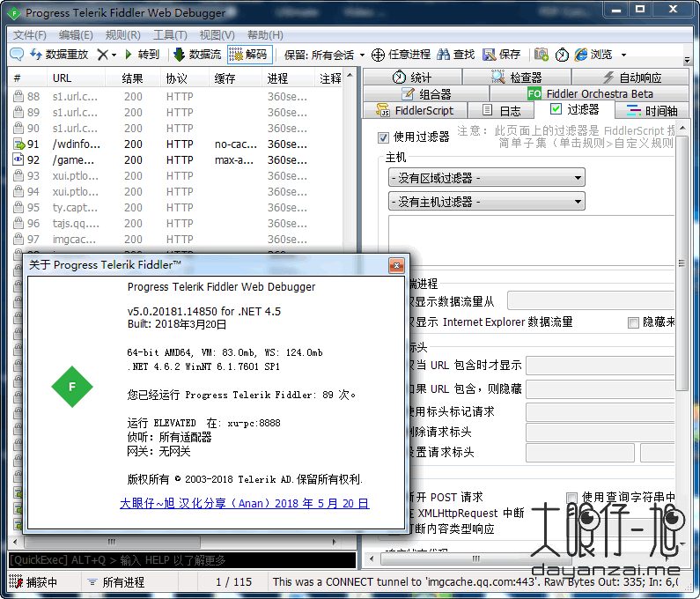Switch to the 时间轴 tab
The width and height of the screenshot is (700, 599).
pyautogui.click(x=652, y=110)
